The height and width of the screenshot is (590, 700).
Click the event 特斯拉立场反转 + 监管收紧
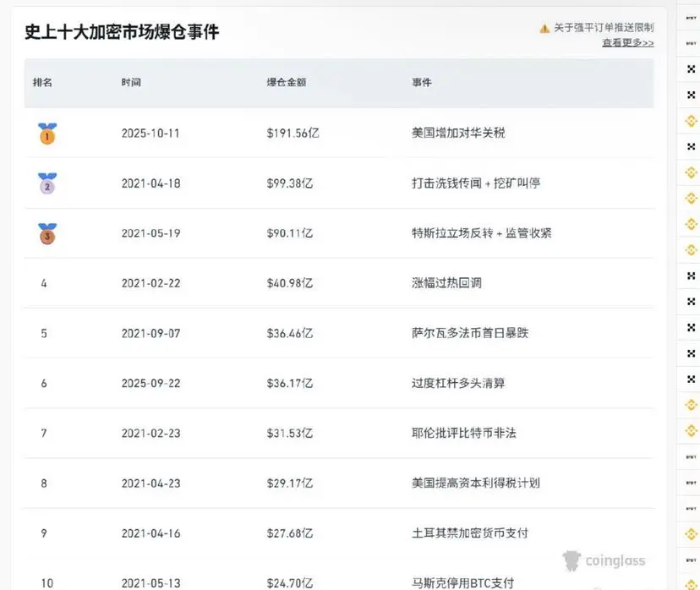482,233
